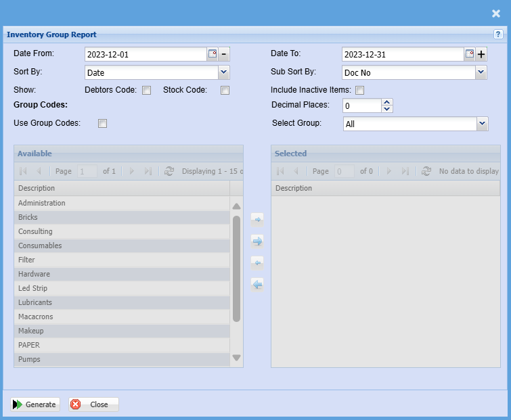511x420 pixels.
Task: Expand the Select Group dropdown
Action: point(482,124)
